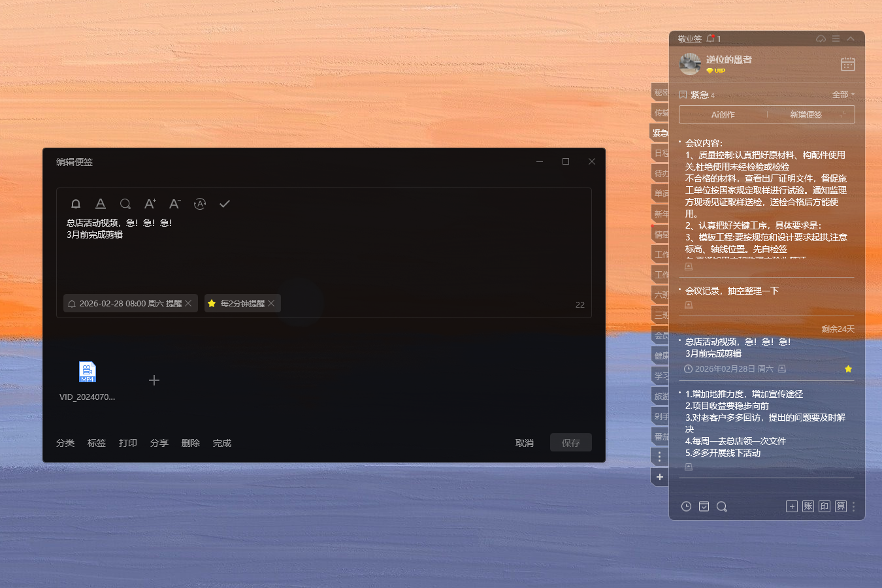Image resolution: width=882 pixels, height=588 pixels.
Task: Click the plus to add an attachment
Action: [154, 380]
